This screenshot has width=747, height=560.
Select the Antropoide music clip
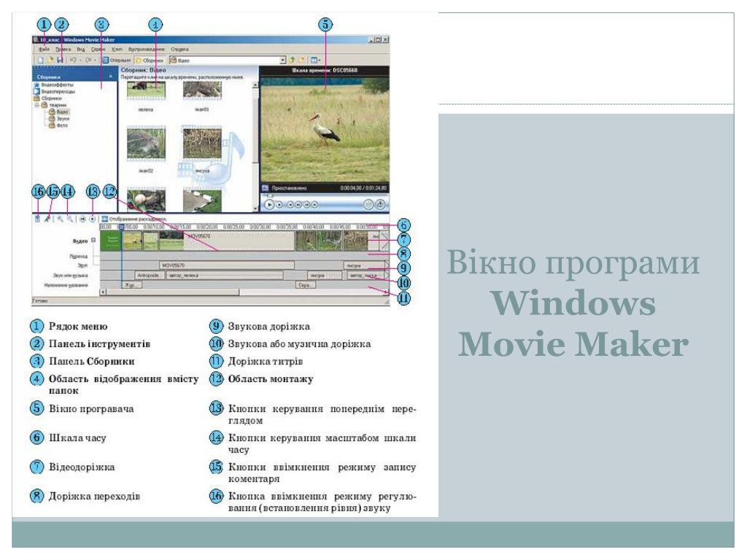click(150, 275)
